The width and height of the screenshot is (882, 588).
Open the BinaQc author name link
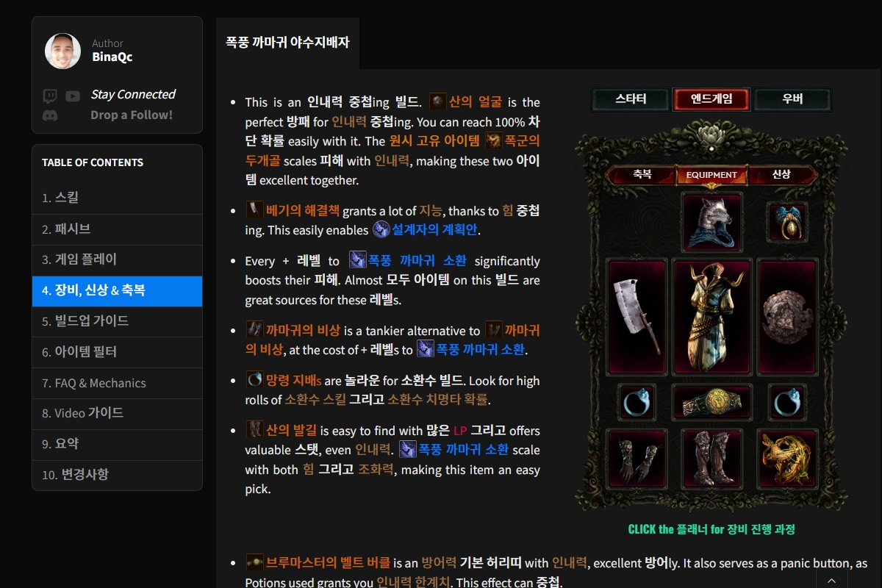click(x=112, y=57)
